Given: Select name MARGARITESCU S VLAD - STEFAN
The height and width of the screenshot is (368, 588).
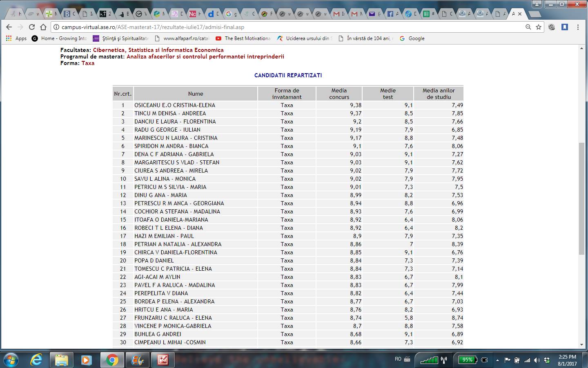Looking at the screenshot, I should click(177, 162).
